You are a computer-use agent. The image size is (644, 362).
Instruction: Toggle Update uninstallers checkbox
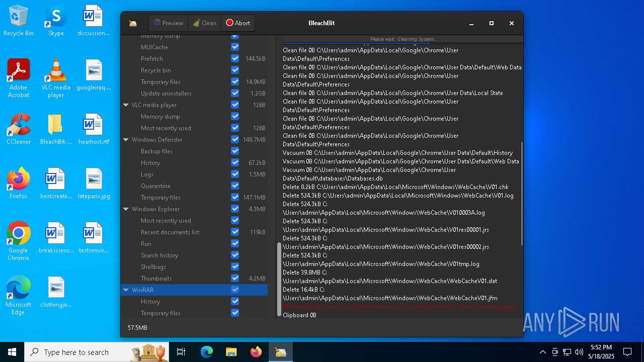pos(235,93)
